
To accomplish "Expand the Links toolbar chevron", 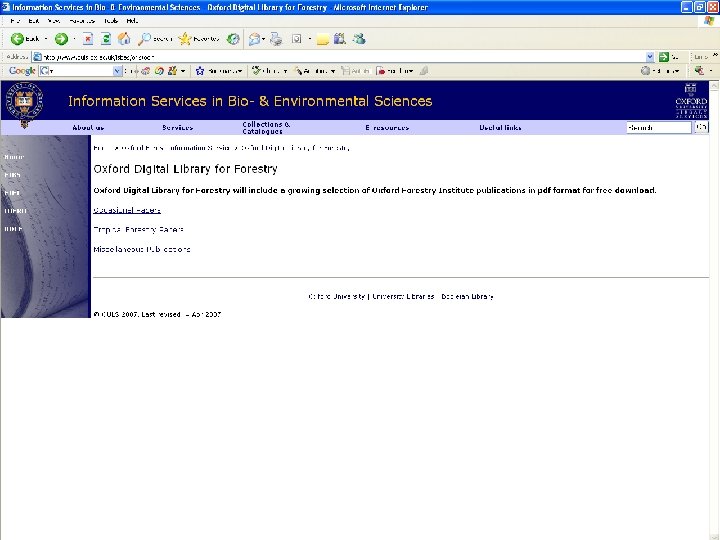I will (715, 54).
